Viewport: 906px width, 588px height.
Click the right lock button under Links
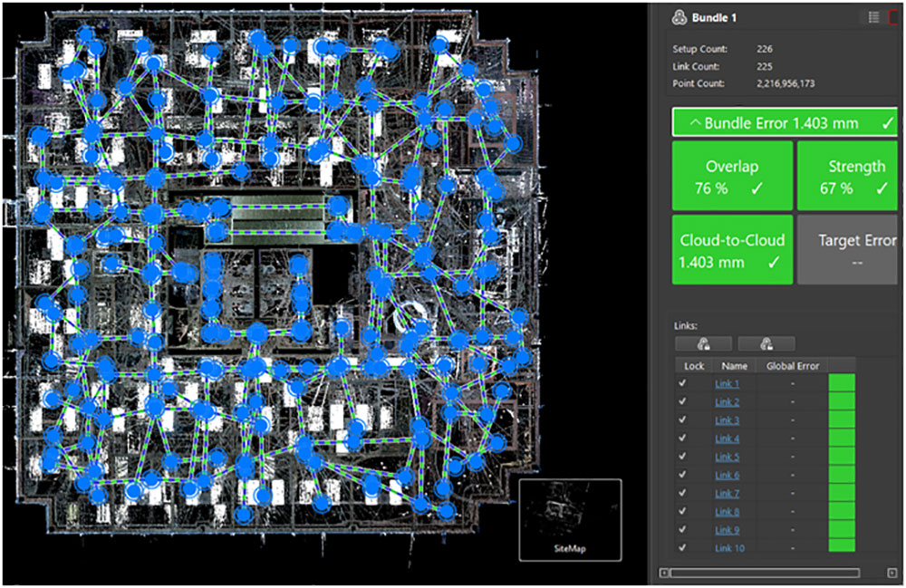tap(766, 343)
